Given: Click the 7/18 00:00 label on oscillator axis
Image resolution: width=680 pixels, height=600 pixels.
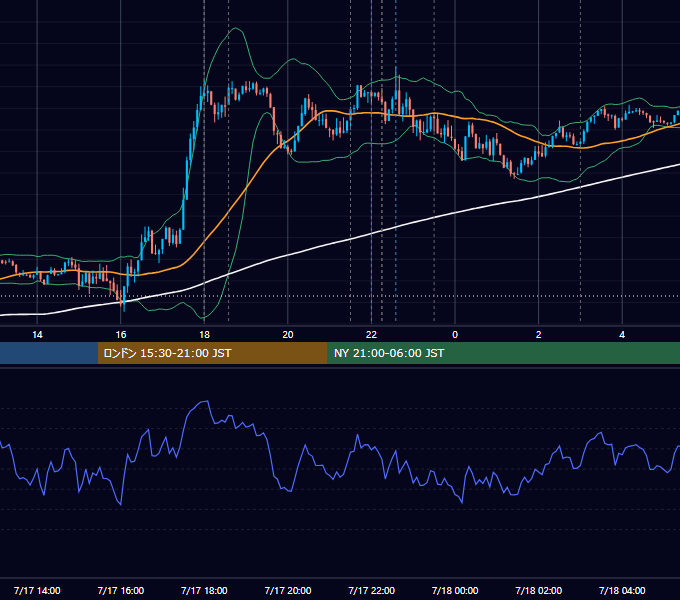Looking at the screenshot, I should click(x=455, y=590).
